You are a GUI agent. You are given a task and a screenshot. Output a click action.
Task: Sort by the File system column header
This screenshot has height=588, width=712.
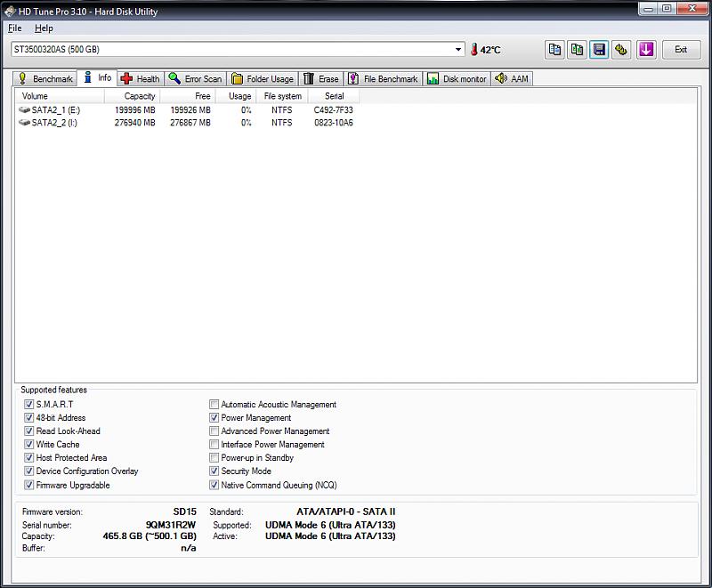[x=282, y=96]
